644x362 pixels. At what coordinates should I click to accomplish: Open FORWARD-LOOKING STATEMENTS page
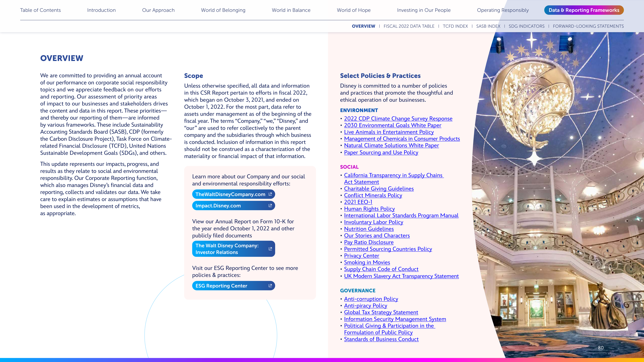coord(588,26)
